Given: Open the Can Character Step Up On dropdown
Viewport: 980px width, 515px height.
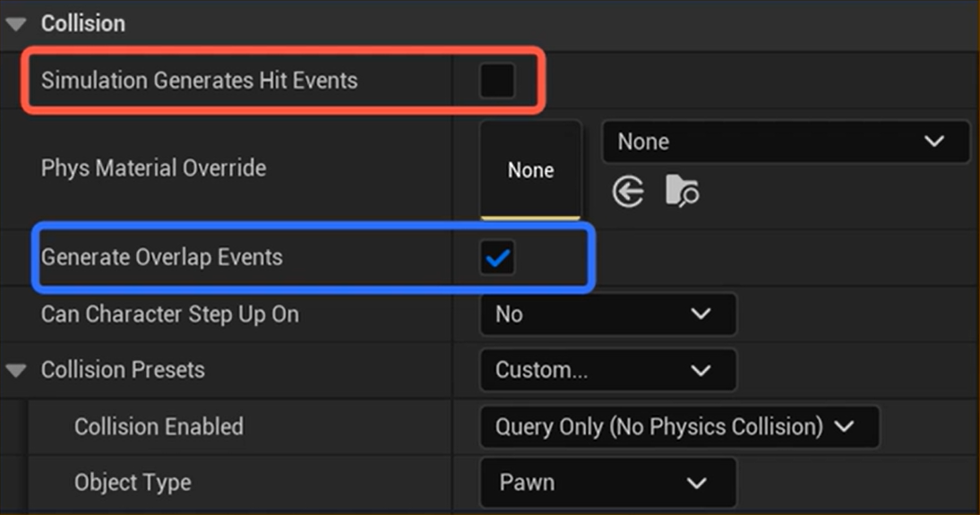Looking at the screenshot, I should [608, 314].
